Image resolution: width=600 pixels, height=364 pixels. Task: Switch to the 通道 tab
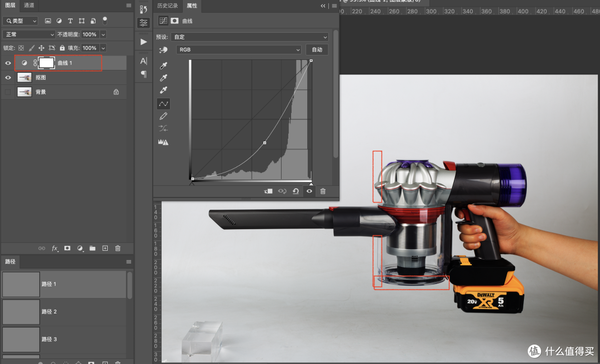[x=29, y=6]
